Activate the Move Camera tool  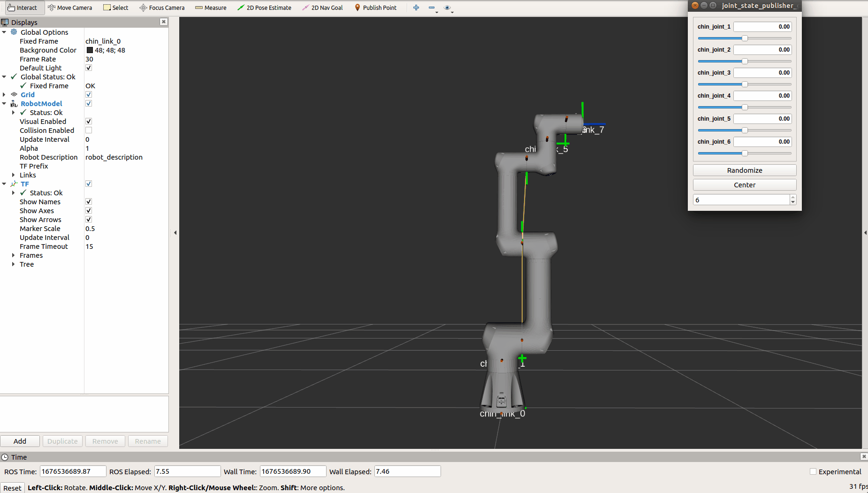pos(70,8)
